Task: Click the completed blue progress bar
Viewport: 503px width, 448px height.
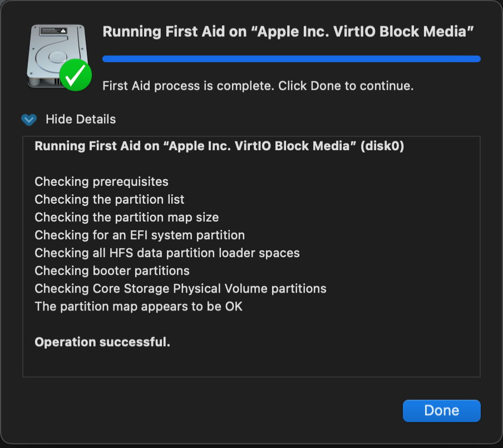Action: point(291,58)
